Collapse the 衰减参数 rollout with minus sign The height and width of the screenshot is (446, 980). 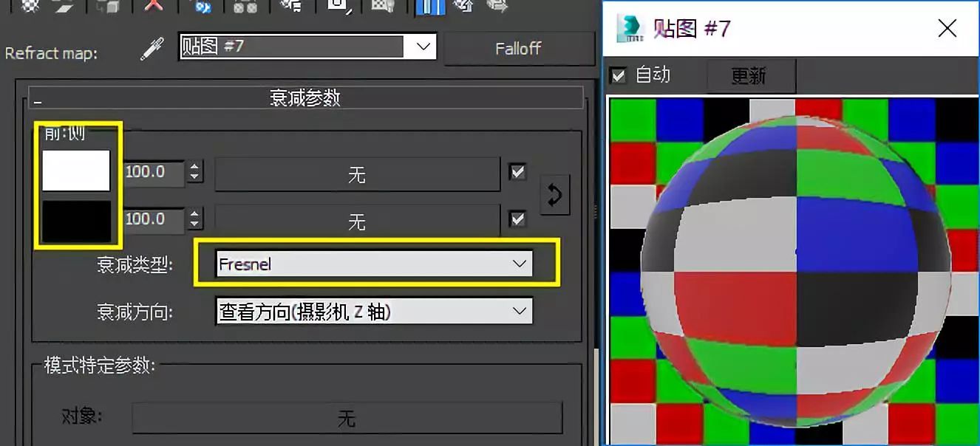pos(38,100)
